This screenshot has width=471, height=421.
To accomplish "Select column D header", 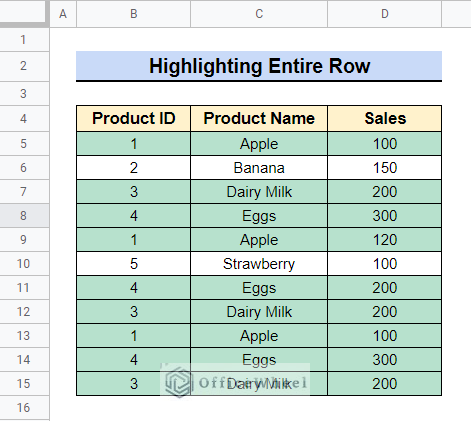I will tap(385, 14).
